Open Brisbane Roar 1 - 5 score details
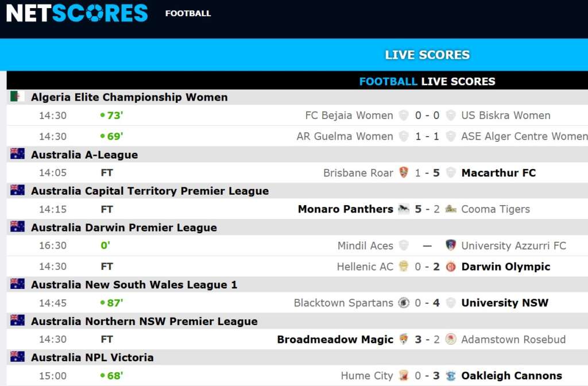This screenshot has width=588, height=386. pos(427,173)
